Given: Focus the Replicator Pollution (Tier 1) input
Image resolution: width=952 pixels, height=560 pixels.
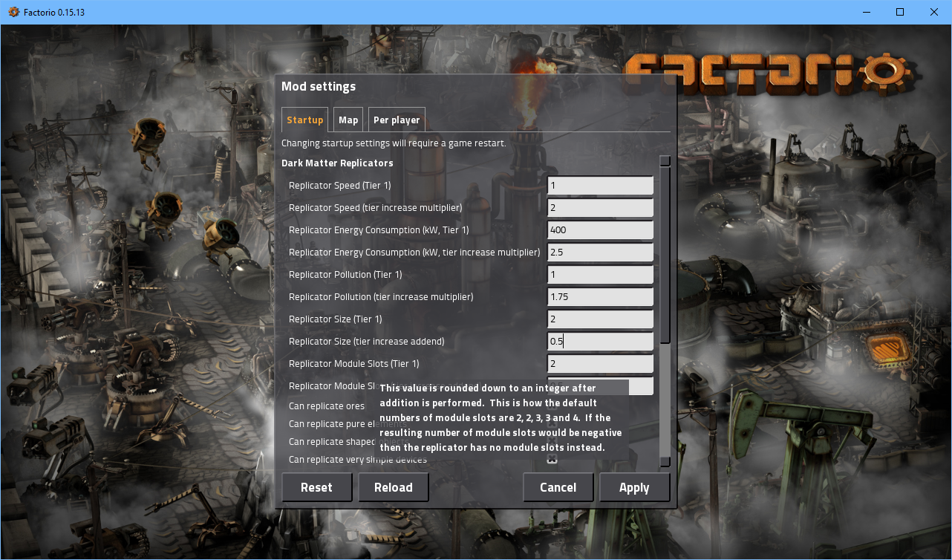Looking at the screenshot, I should (600, 275).
